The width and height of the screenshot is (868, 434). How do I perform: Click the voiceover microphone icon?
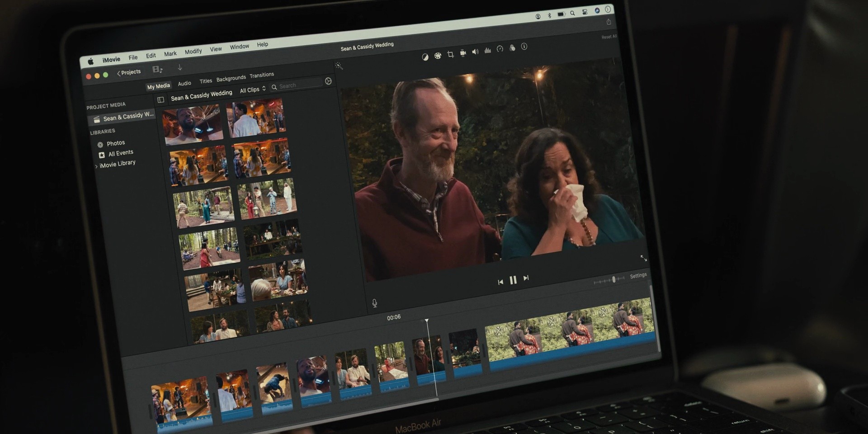click(x=375, y=303)
